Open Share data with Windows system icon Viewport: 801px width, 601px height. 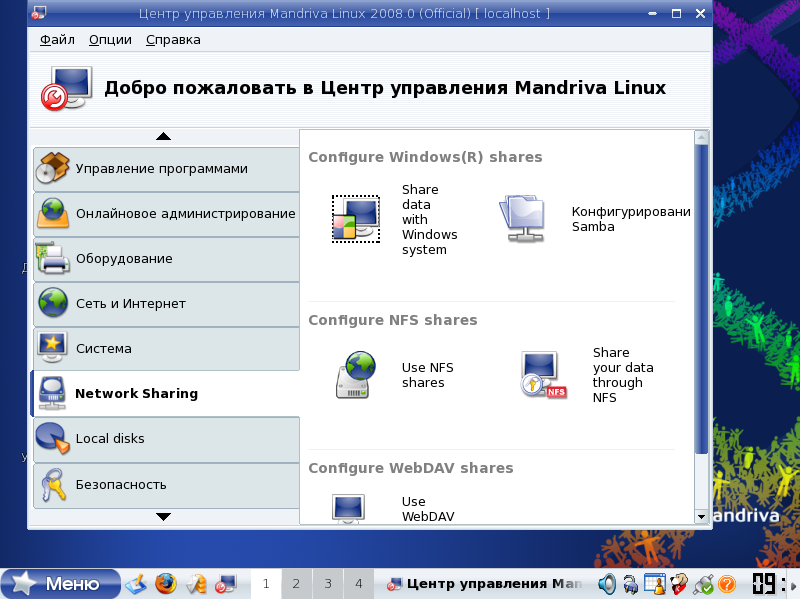click(x=356, y=219)
